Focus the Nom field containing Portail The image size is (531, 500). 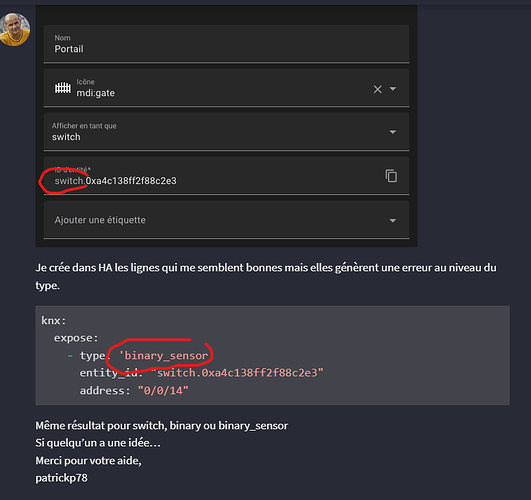click(226, 44)
